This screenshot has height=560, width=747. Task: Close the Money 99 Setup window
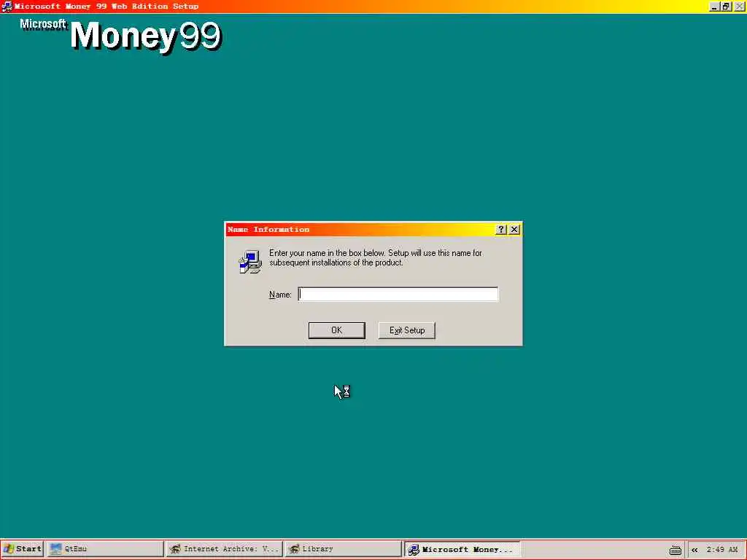(740, 7)
